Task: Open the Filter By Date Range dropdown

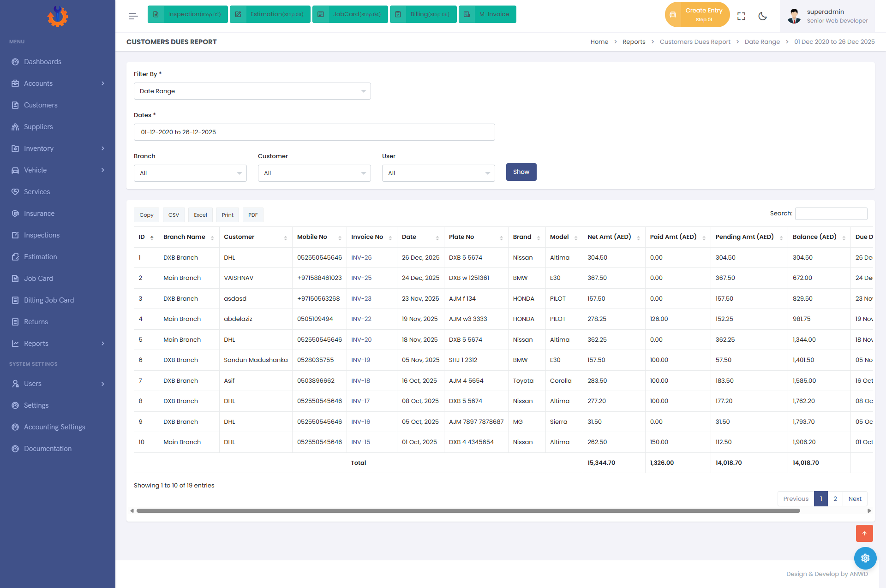Action: coord(252,91)
